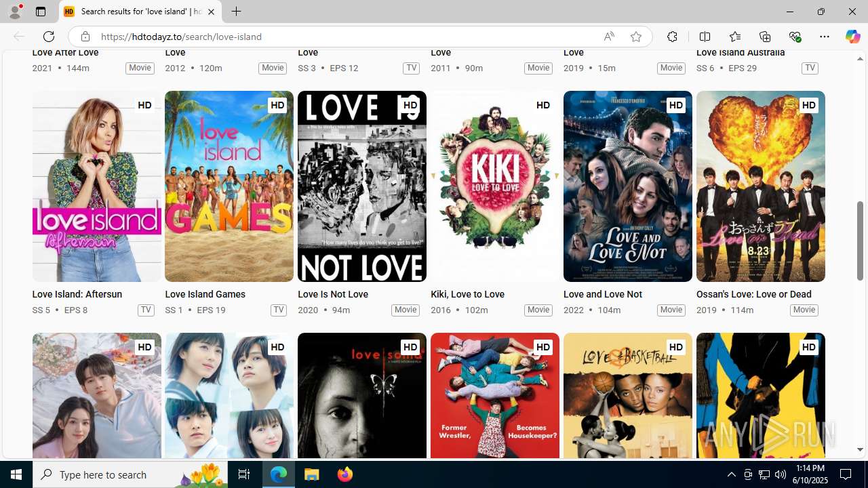The width and height of the screenshot is (868, 488).
Task: Open File Explorer from taskbar
Action: 312,474
